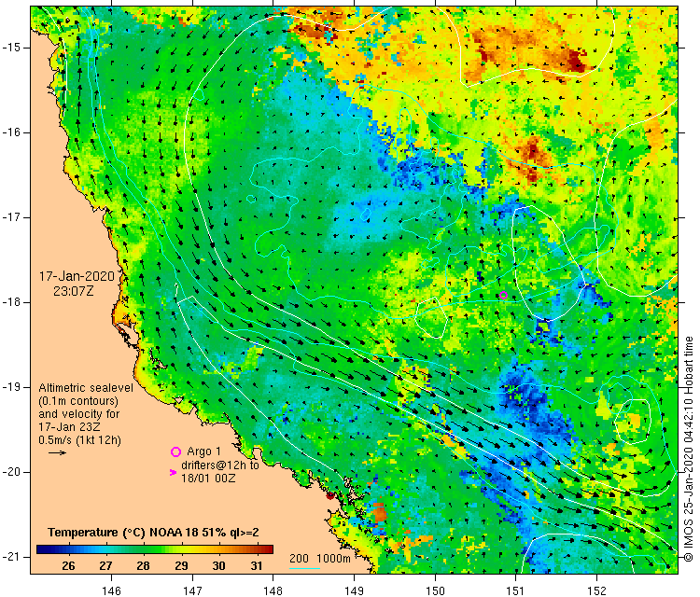This screenshot has width=700, height=597.
Task: Click the '28' temperature scale value
Action: click(144, 566)
